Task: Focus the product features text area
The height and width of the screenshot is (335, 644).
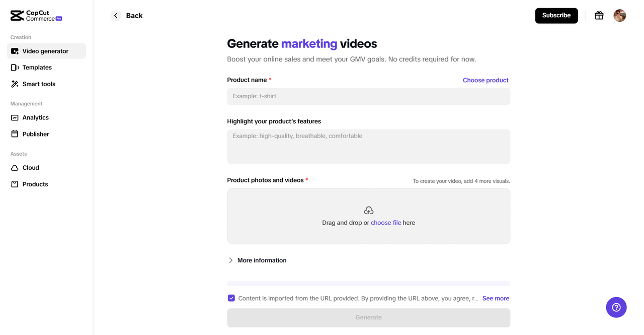Action: (x=368, y=147)
